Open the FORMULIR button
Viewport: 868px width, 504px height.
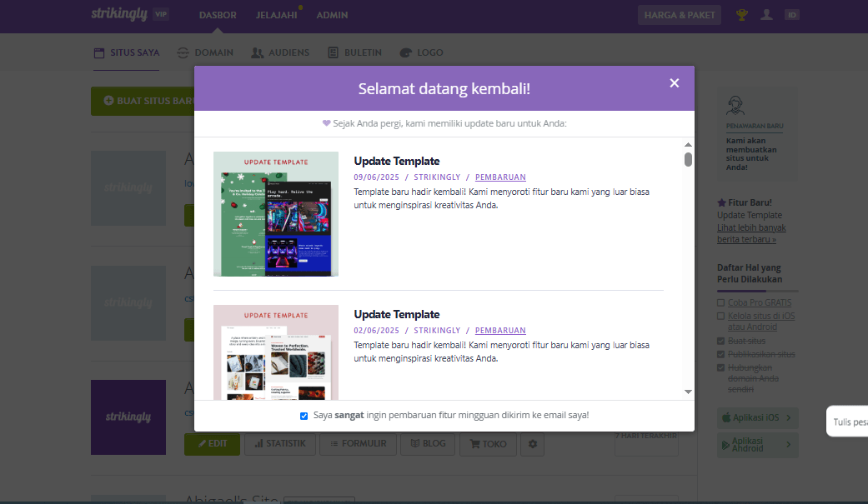[359, 444]
